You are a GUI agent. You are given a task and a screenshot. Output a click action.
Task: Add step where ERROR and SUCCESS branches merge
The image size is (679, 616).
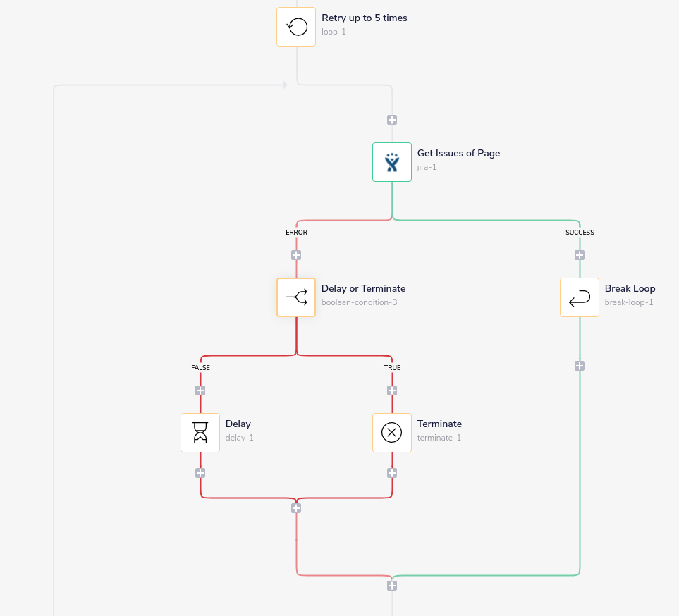392,586
